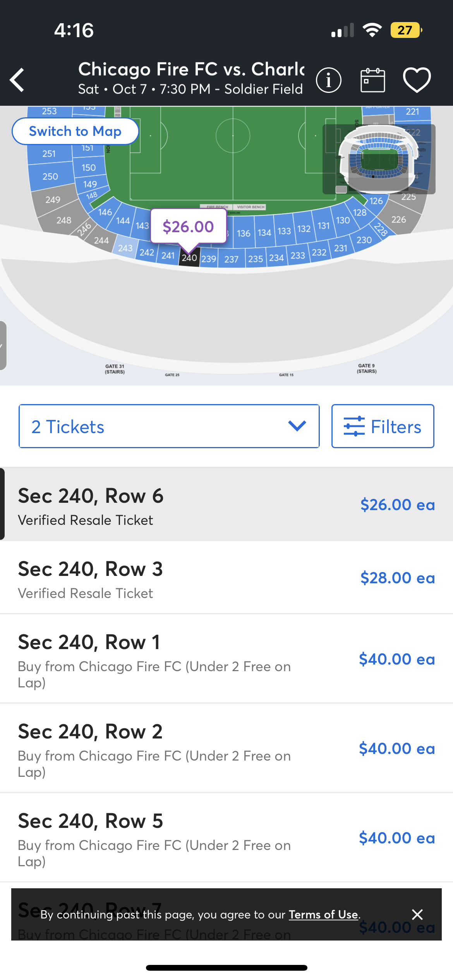Favorite the event with heart icon
This screenshot has width=453, height=980.
click(417, 80)
